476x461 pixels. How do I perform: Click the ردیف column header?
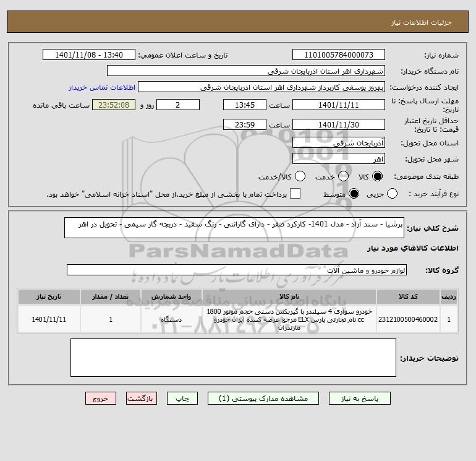pos(449,297)
